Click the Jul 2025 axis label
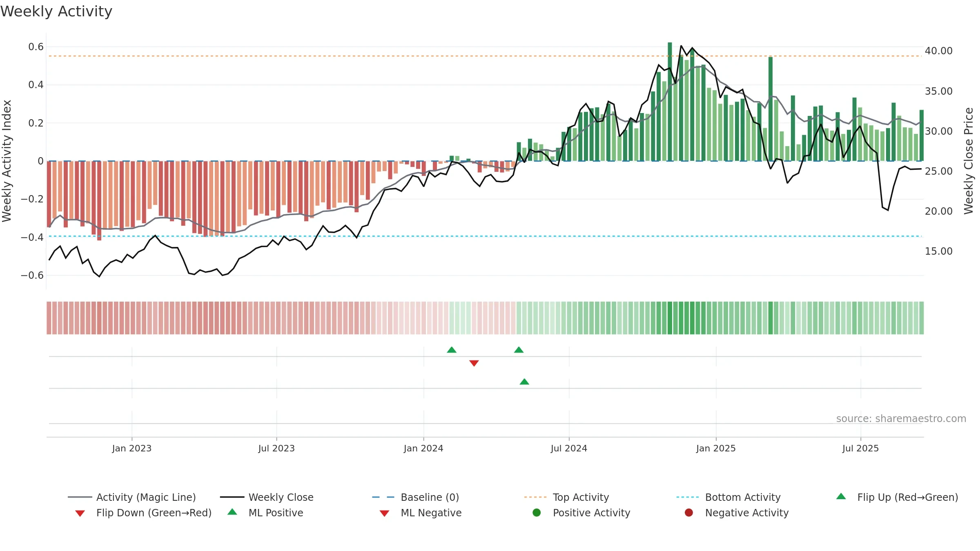The height and width of the screenshot is (551, 980). (860, 448)
